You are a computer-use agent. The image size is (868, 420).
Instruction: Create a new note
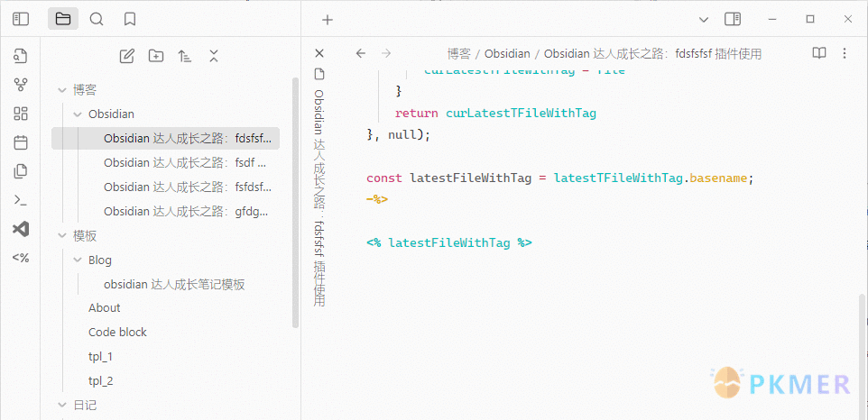tap(127, 56)
